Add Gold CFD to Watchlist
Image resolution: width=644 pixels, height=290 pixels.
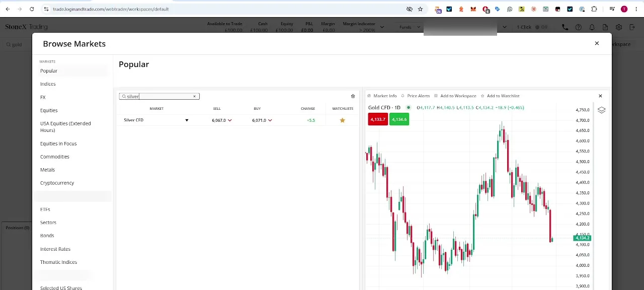click(x=500, y=96)
